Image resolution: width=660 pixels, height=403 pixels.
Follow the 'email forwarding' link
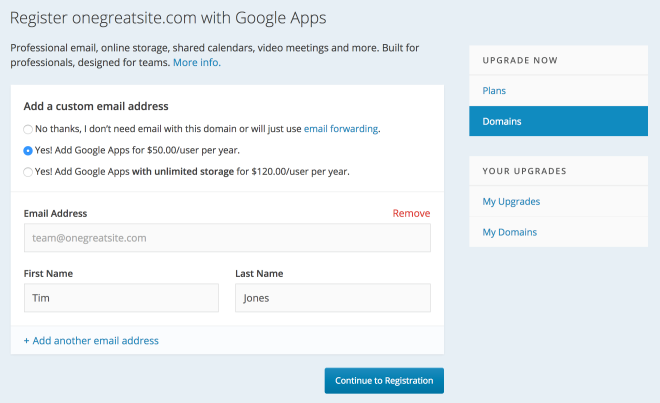click(x=341, y=129)
